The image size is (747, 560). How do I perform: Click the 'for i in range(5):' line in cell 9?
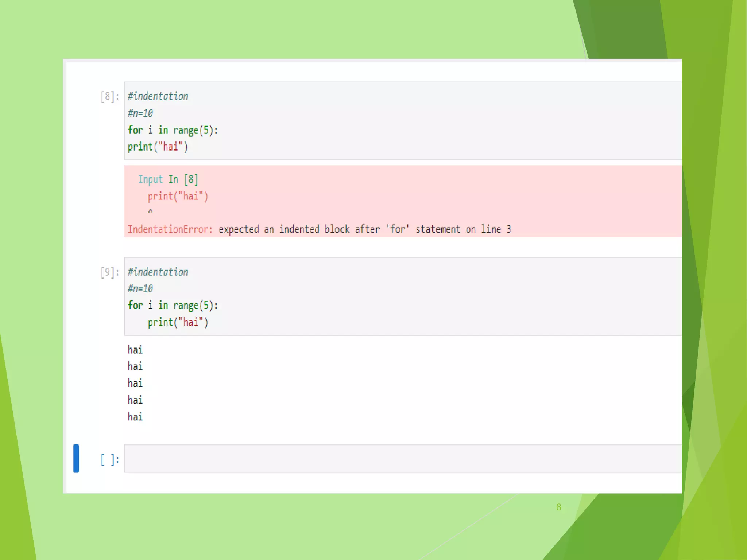click(173, 306)
